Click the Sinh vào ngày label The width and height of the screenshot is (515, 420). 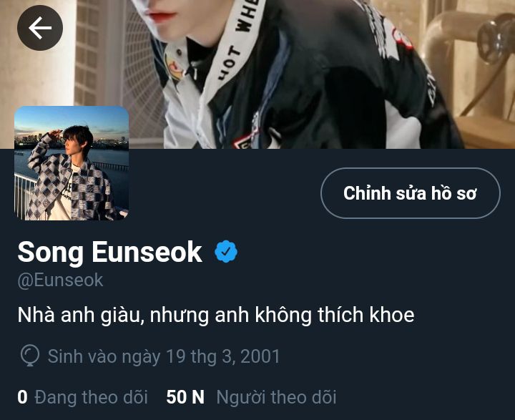click(104, 357)
